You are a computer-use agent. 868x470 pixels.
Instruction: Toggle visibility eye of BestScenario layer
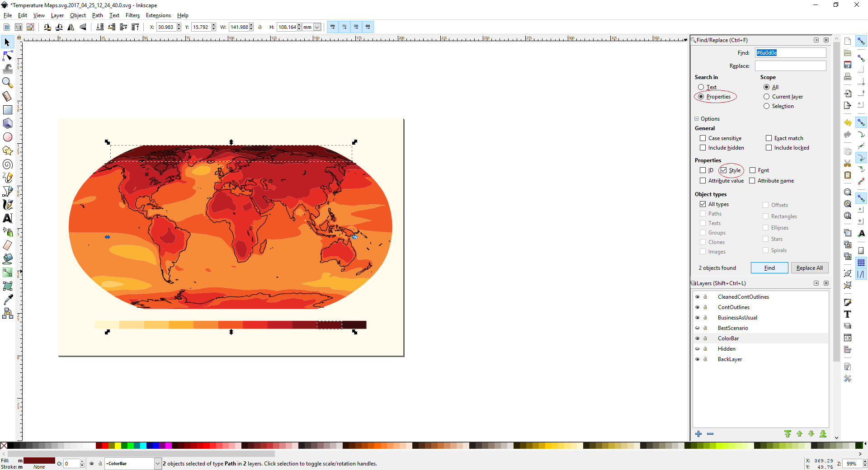pos(697,328)
